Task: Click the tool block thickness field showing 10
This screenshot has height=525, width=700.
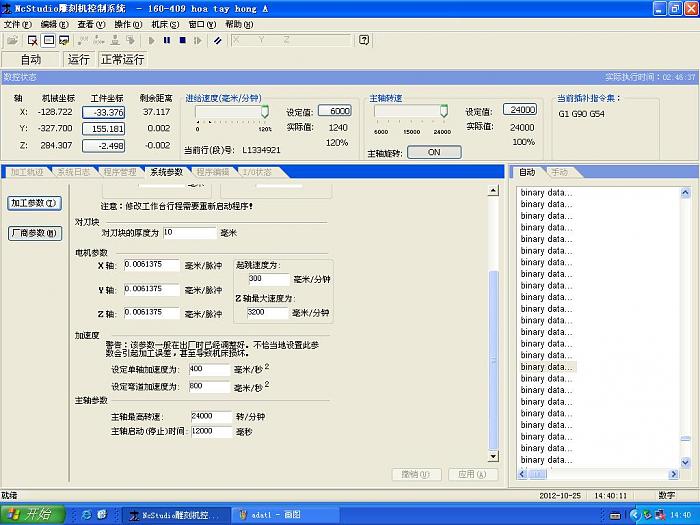Action: (190, 233)
